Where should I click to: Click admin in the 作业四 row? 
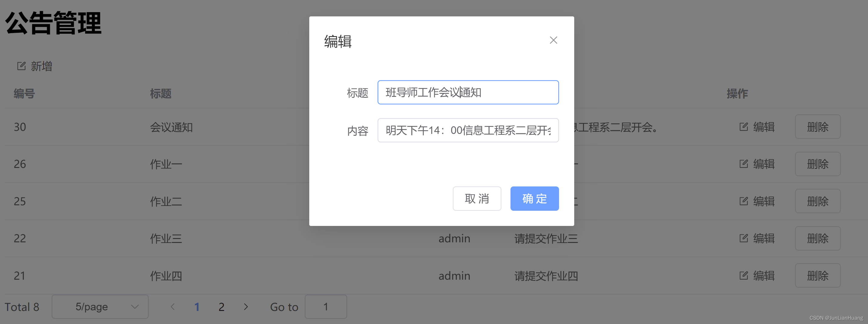454,275
